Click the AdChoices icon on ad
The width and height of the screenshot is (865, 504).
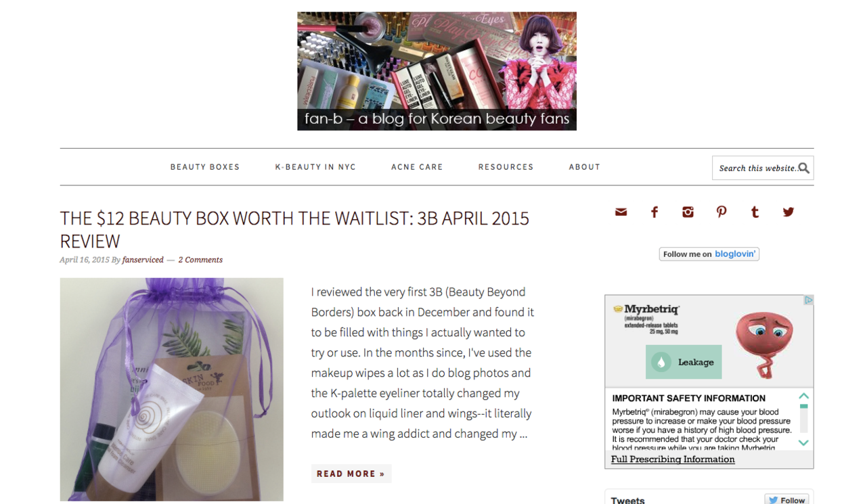tap(808, 300)
